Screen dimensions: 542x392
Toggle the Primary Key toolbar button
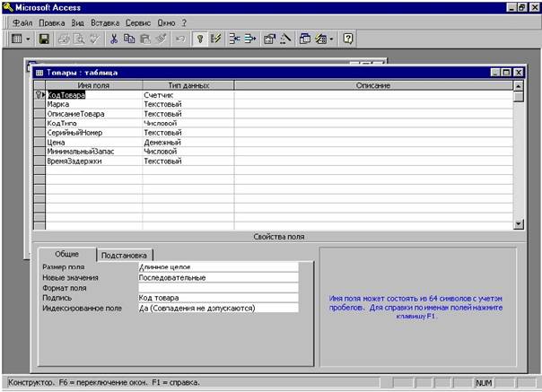200,39
